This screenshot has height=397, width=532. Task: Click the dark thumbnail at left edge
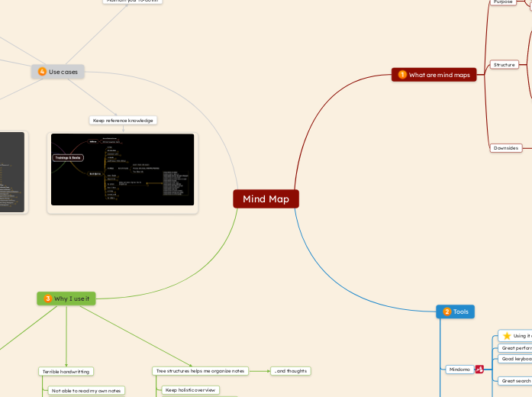(11, 172)
